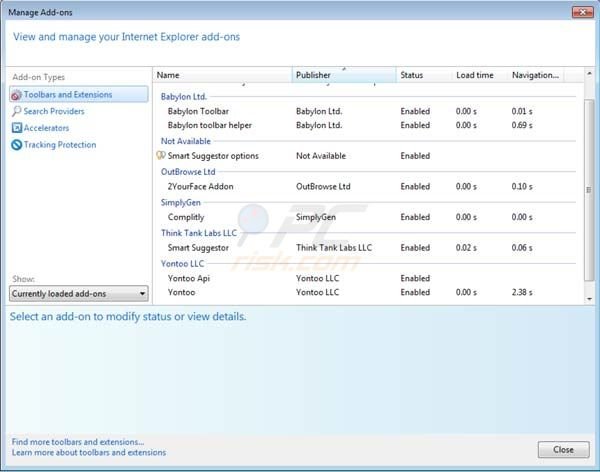The width and height of the screenshot is (600, 472).
Task: Click the Search Providers magnifier icon
Action: click(16, 111)
